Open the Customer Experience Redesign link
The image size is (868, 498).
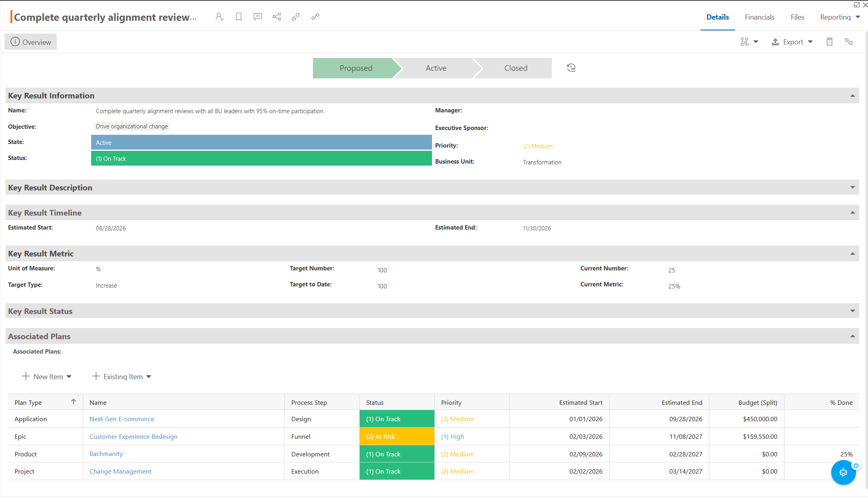point(133,436)
